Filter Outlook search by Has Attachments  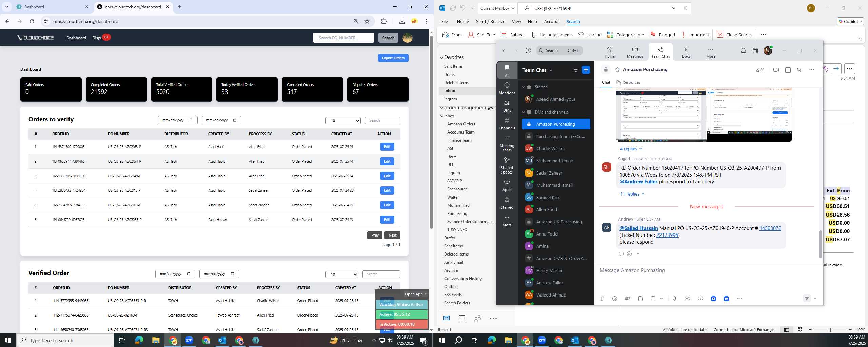coord(552,35)
